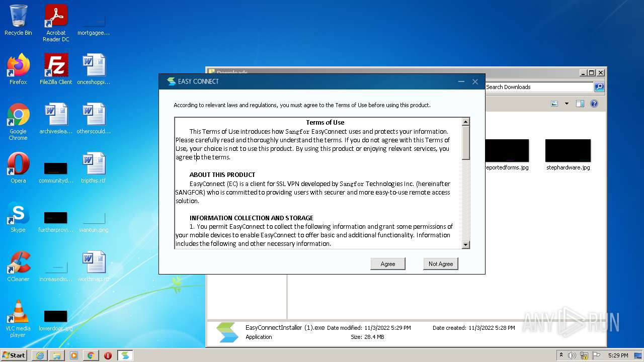
Task: Open media player from taskbar
Action: (74, 355)
